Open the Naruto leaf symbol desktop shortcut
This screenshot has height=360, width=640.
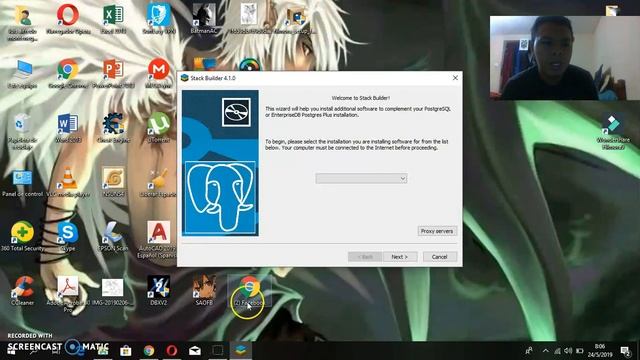[113, 183]
